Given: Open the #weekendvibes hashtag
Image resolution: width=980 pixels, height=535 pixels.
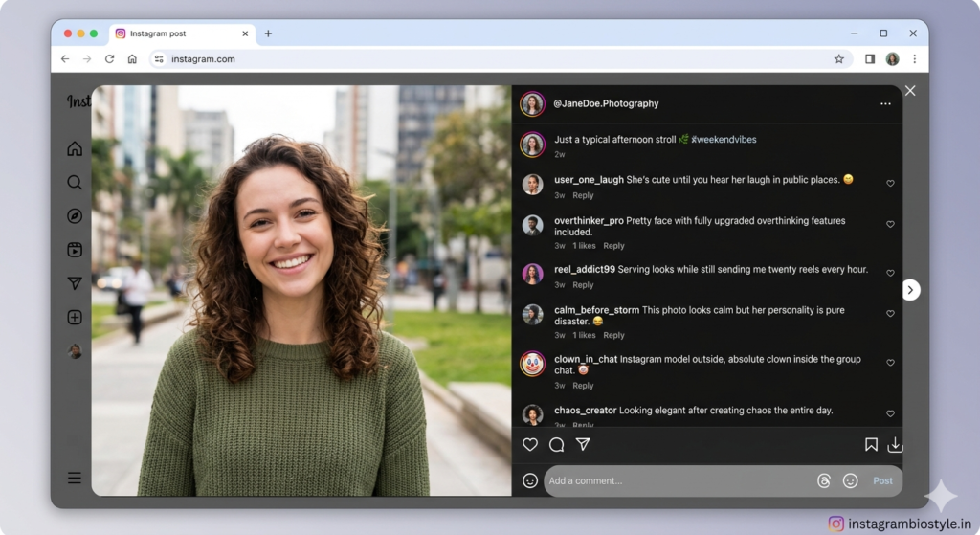Looking at the screenshot, I should point(724,140).
